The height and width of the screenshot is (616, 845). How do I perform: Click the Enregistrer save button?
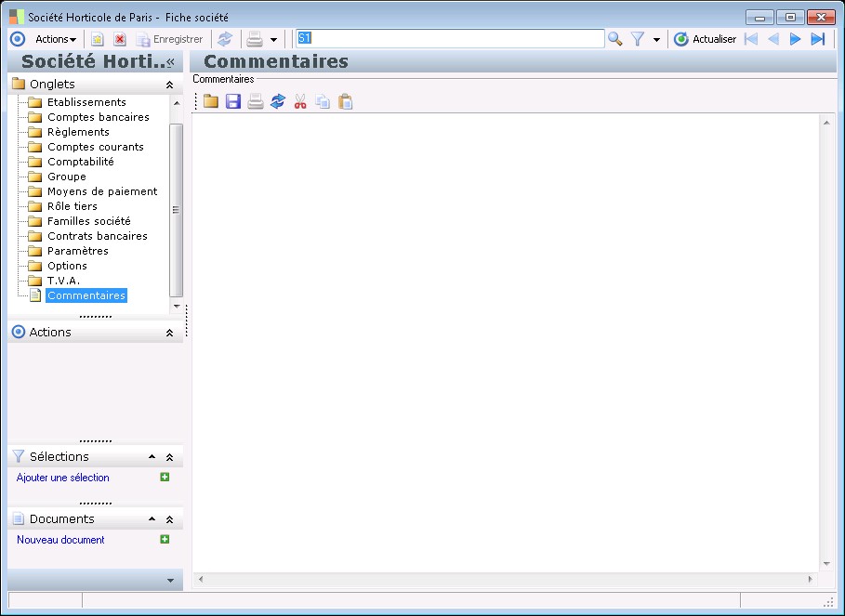coord(169,39)
